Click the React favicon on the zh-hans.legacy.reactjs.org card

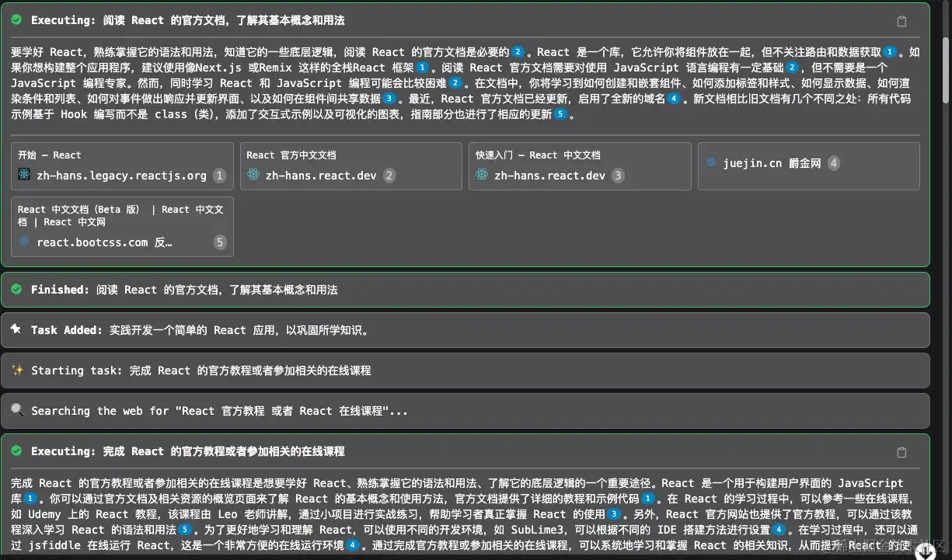[x=24, y=175]
